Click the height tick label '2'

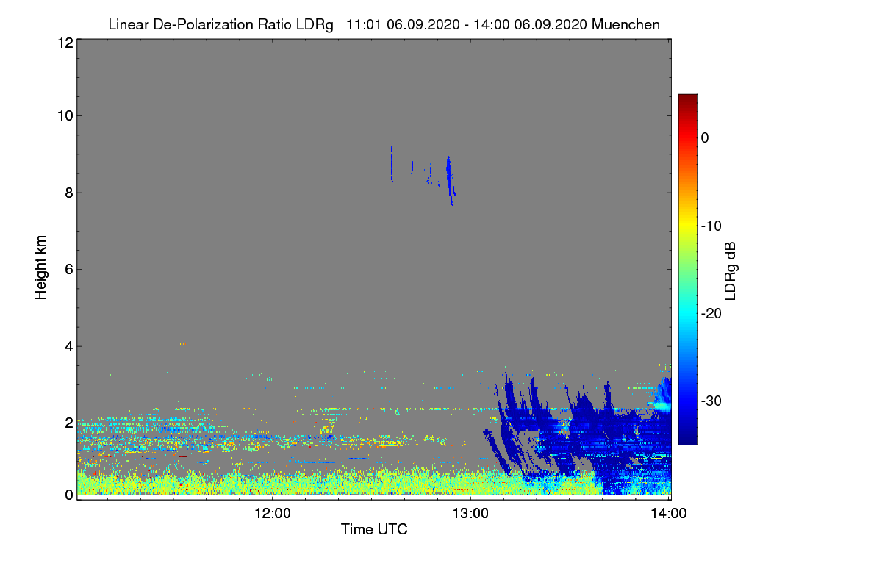click(x=68, y=423)
